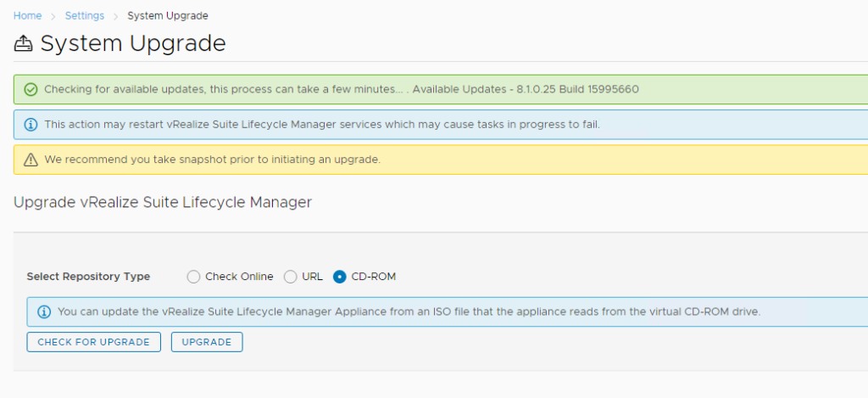Start the upgrade with UPGRADE button

[x=207, y=342]
